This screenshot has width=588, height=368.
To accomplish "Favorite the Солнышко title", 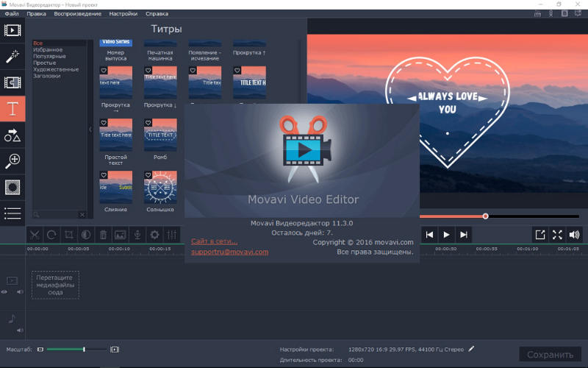I will click(148, 175).
